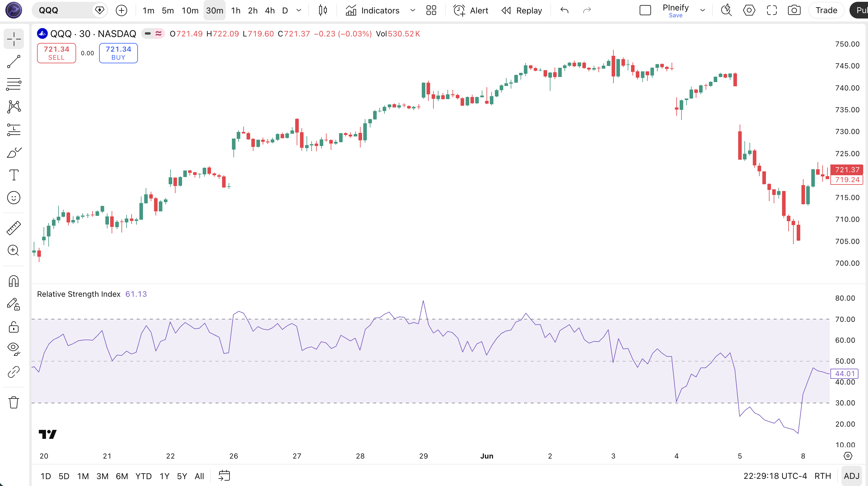Click the 721.34 SELL button
868x486 pixels.
click(x=56, y=53)
